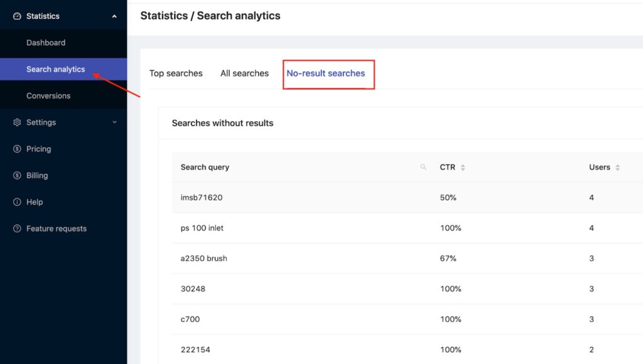Screen dimensions: 643x364
Task: Sort the table by Users arrows
Action: [617, 167]
